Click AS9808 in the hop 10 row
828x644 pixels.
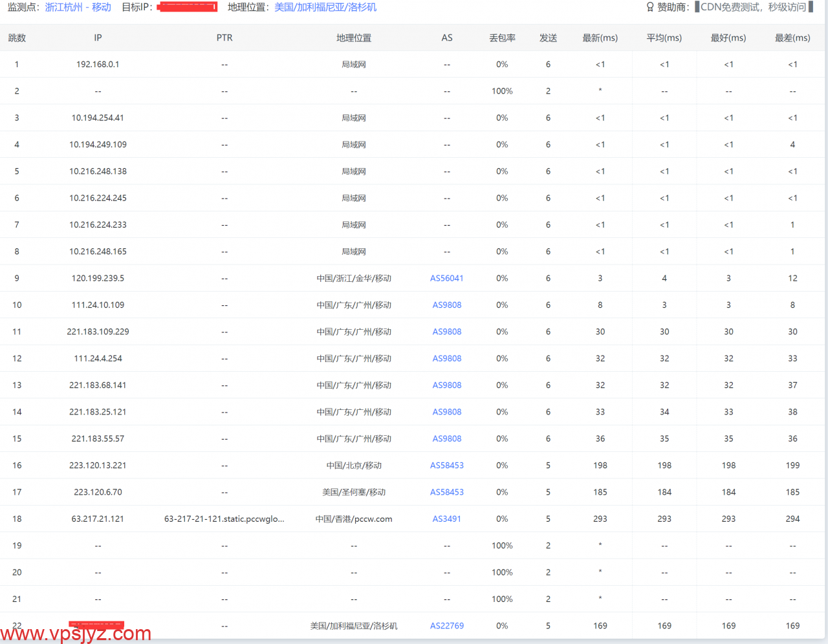pos(446,305)
